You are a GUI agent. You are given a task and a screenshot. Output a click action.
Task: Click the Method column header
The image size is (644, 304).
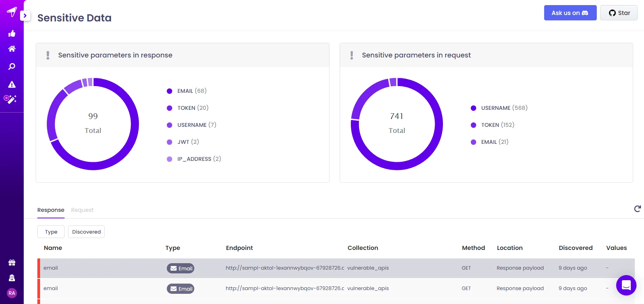point(473,248)
